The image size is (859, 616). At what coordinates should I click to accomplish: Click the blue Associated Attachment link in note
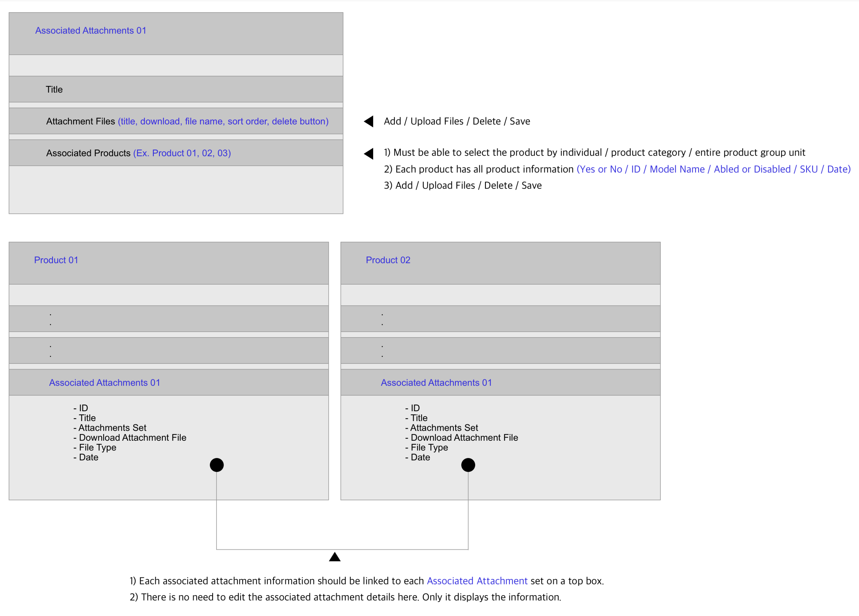[x=477, y=581]
